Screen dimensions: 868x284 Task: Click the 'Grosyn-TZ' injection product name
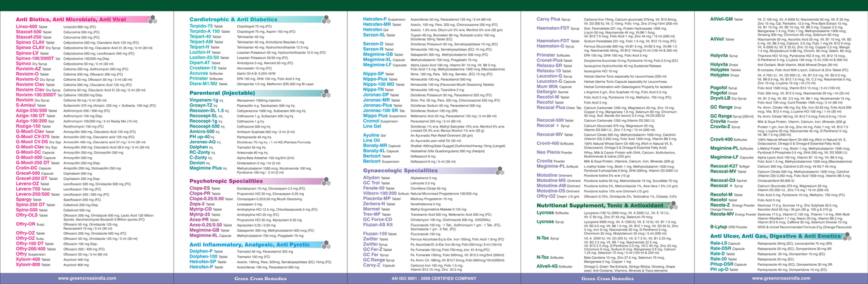(x=202, y=105)
